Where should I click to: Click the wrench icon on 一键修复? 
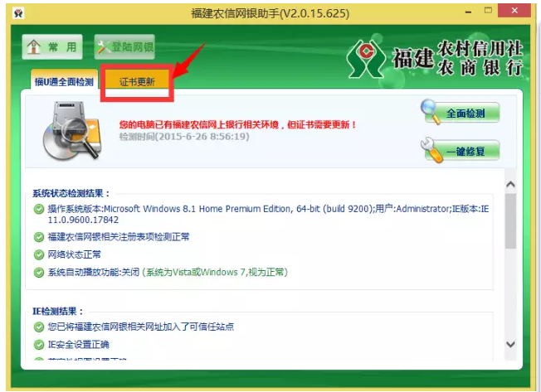pyautogui.click(x=431, y=149)
